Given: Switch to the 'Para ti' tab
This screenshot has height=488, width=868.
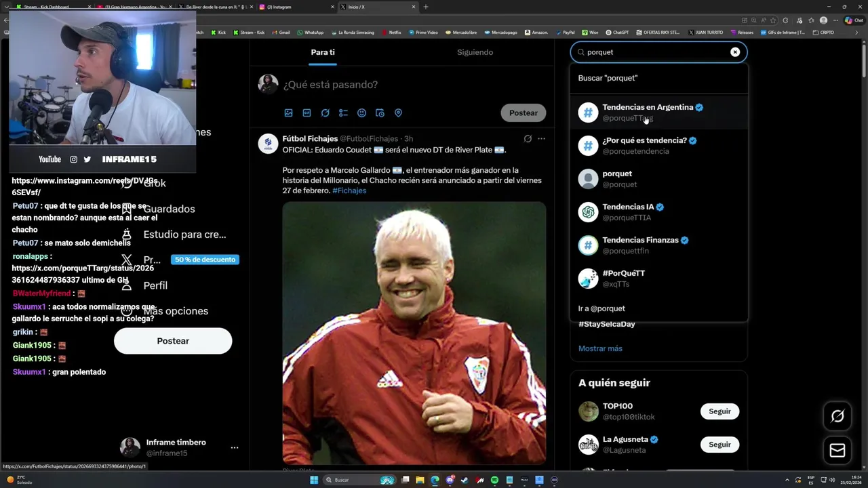Looking at the screenshot, I should click(x=323, y=52).
